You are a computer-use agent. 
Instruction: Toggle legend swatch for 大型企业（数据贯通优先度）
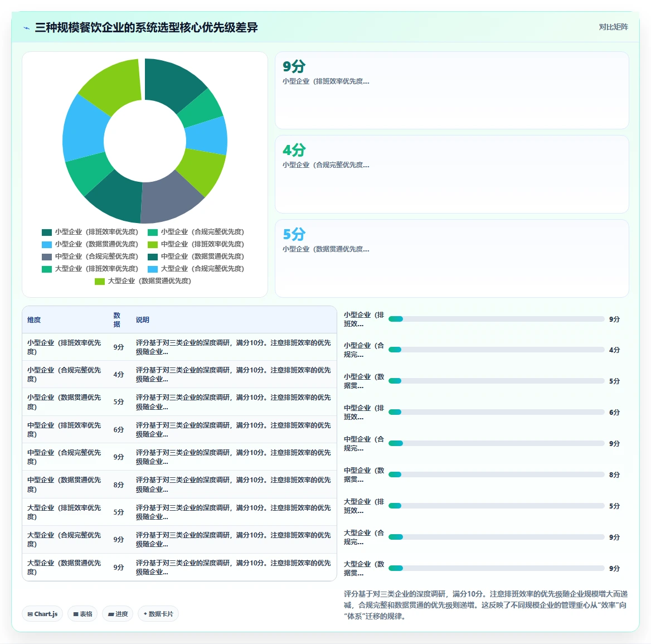pos(100,281)
